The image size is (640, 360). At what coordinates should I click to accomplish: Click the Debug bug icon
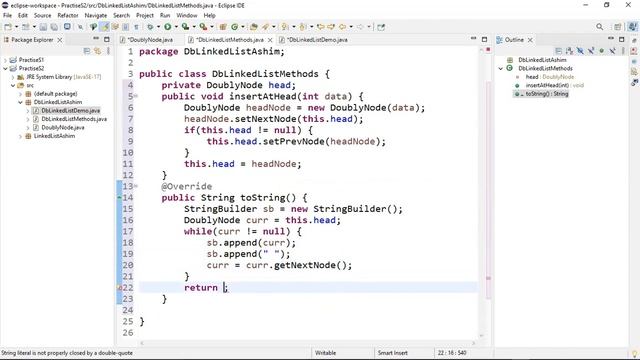[x=150, y=27]
